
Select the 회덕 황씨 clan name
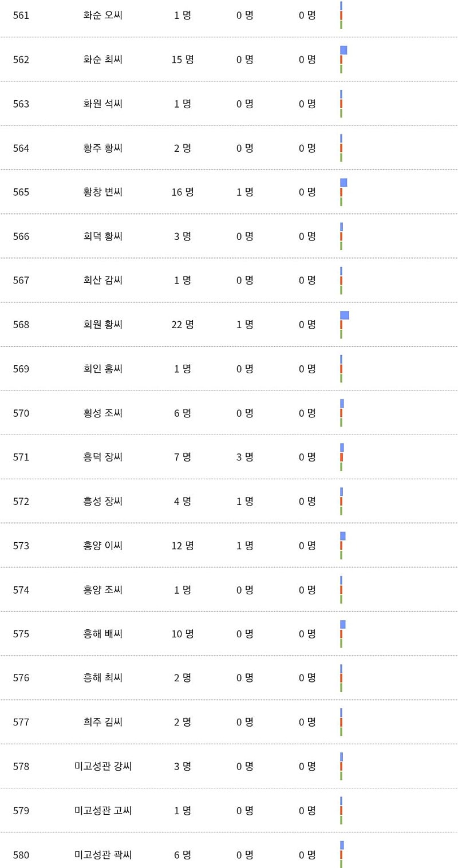102,236
